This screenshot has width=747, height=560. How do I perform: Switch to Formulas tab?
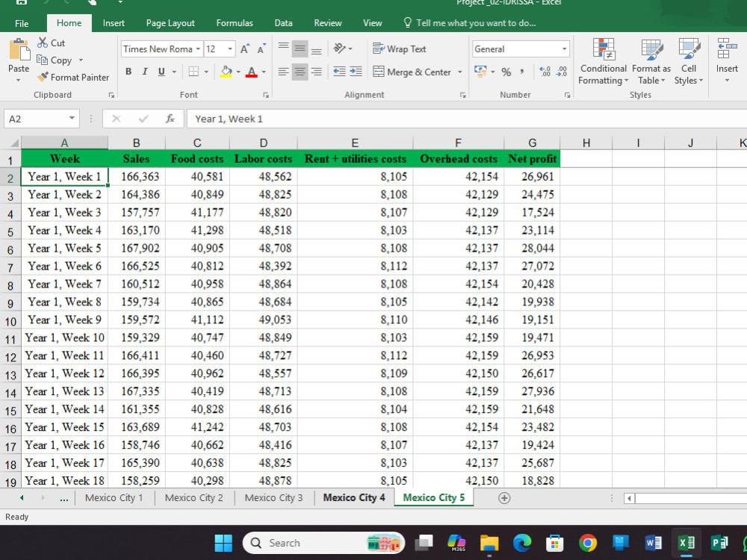235,23
